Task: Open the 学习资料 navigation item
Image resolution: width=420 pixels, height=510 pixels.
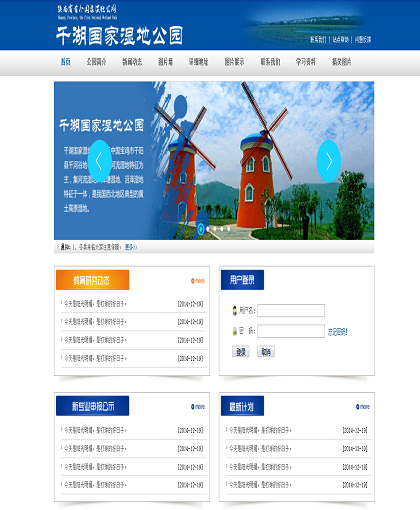Action: [x=305, y=62]
